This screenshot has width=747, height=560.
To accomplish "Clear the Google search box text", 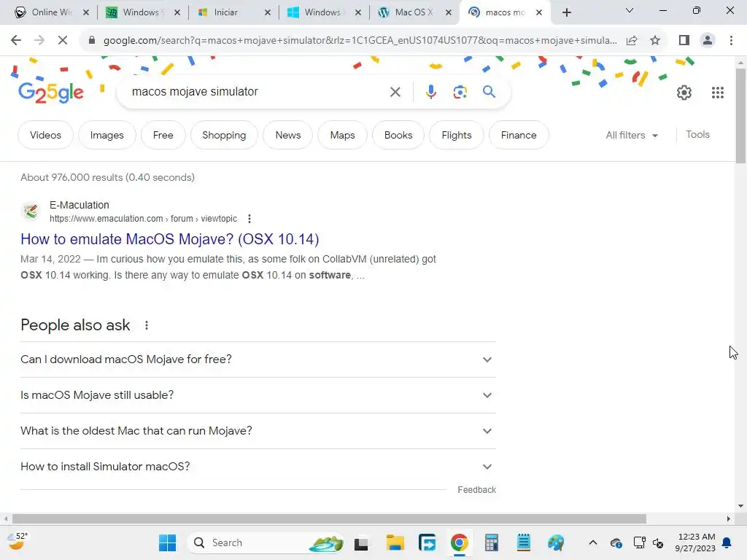I will point(395,92).
